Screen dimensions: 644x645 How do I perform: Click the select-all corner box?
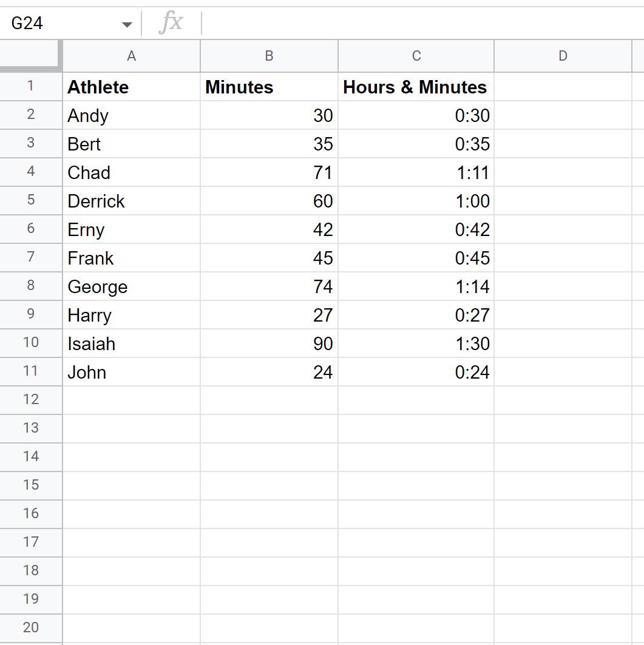pos(31,56)
